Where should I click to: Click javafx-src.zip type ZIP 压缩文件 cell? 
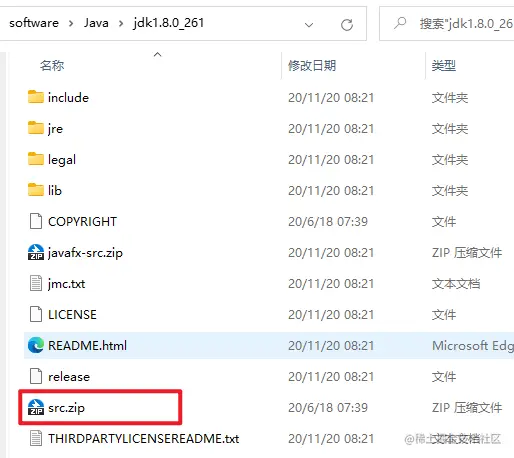(x=467, y=253)
